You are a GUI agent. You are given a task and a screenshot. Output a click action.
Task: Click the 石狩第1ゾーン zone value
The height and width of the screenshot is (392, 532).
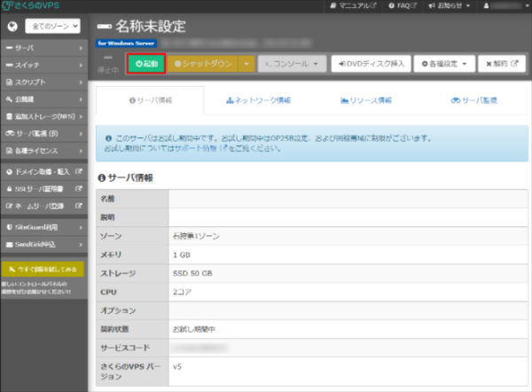point(196,236)
